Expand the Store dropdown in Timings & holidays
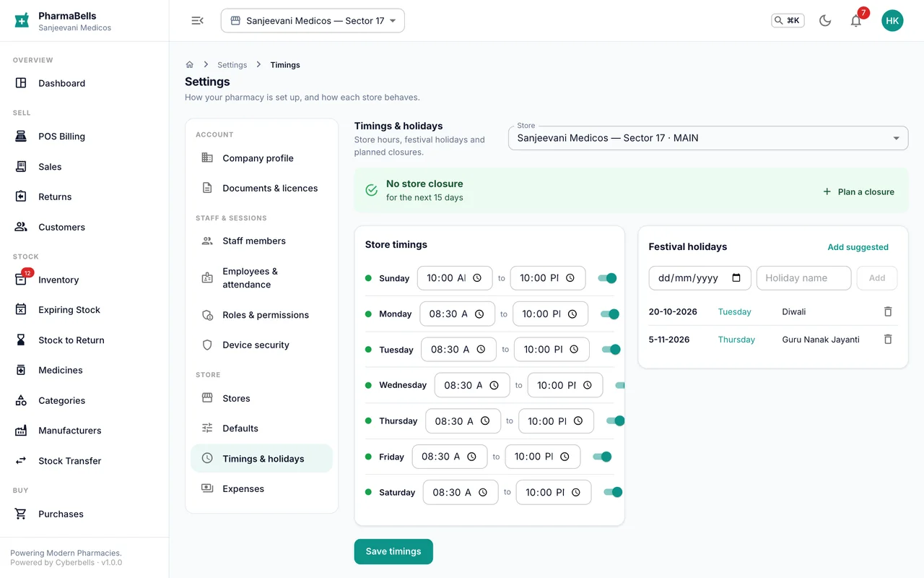The width and height of the screenshot is (924, 578). pyautogui.click(x=708, y=138)
